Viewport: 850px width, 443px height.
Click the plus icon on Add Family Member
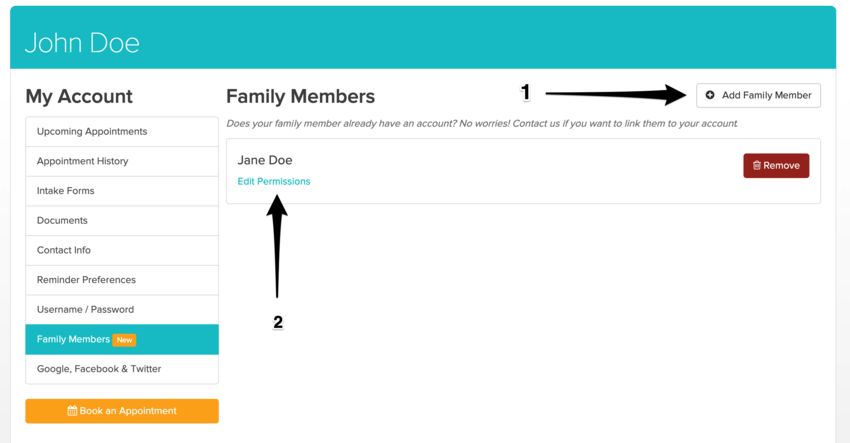pyautogui.click(x=710, y=95)
